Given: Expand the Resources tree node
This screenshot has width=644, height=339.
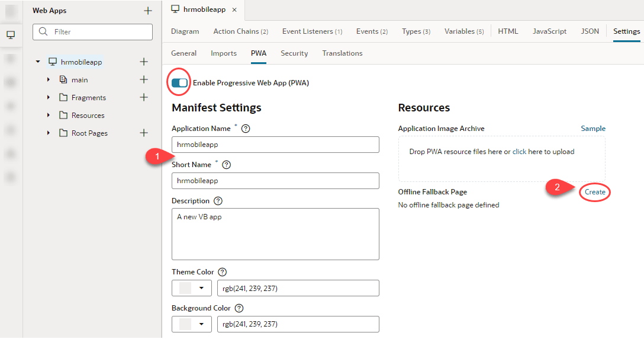Looking at the screenshot, I should coord(49,115).
